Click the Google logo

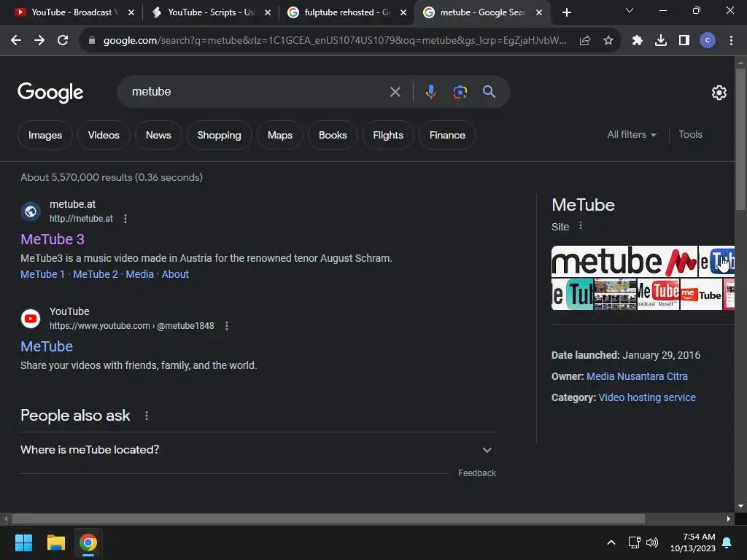coord(50,93)
